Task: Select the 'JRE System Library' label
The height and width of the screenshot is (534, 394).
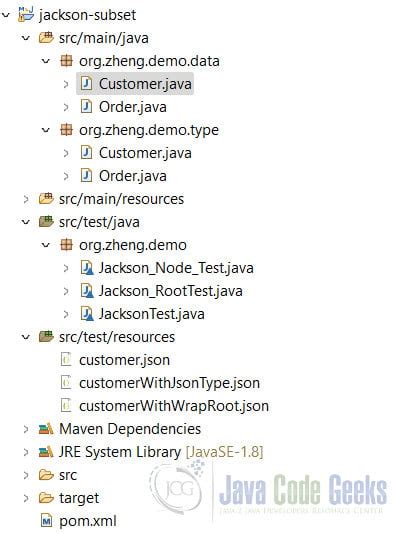Action: pos(120,452)
